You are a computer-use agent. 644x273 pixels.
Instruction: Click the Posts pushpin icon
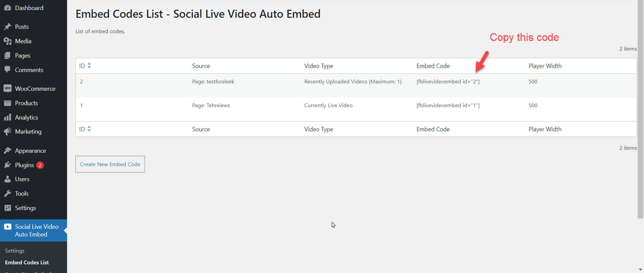point(7,27)
